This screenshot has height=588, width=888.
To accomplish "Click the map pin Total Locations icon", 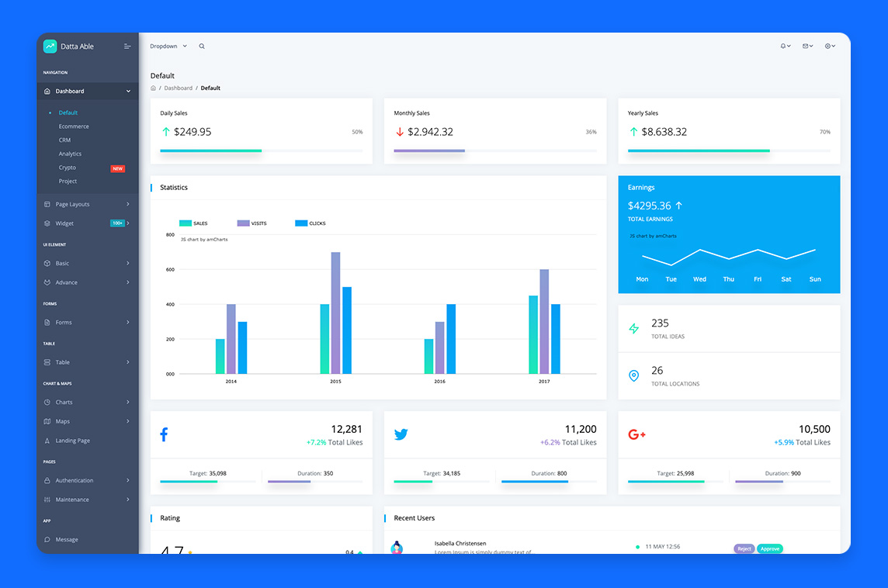I will (x=633, y=375).
